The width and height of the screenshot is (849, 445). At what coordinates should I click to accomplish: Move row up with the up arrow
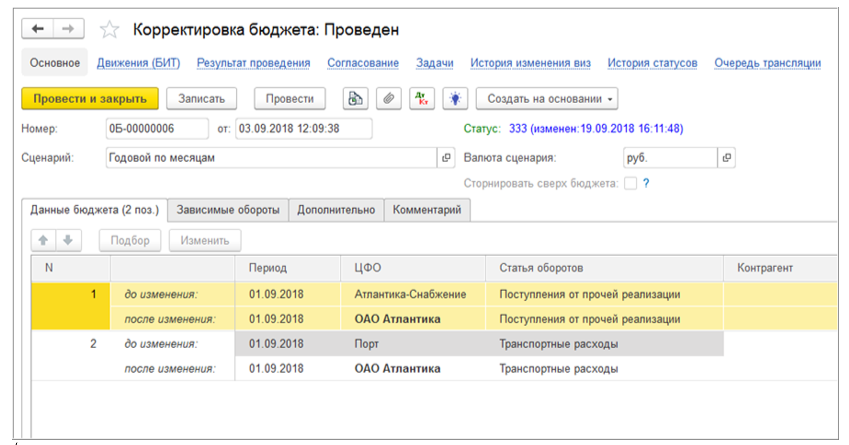[x=44, y=240]
